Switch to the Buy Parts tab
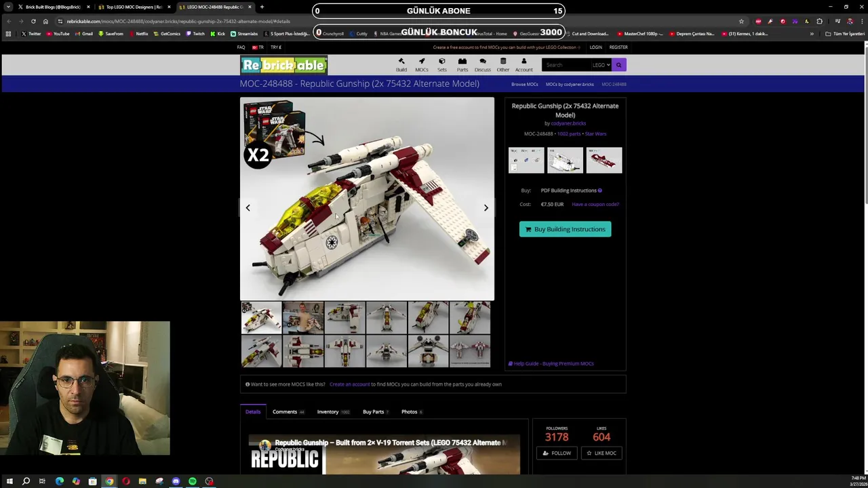Image resolution: width=868 pixels, height=488 pixels. point(376,411)
